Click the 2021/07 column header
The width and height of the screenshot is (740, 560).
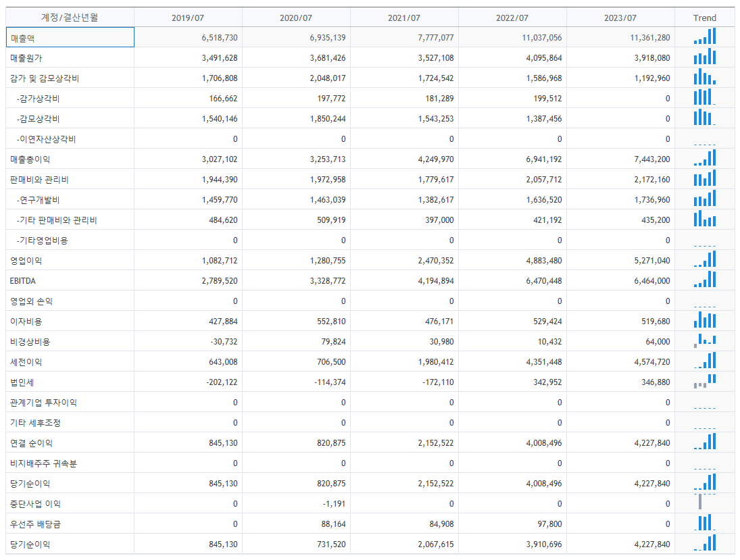coord(404,18)
